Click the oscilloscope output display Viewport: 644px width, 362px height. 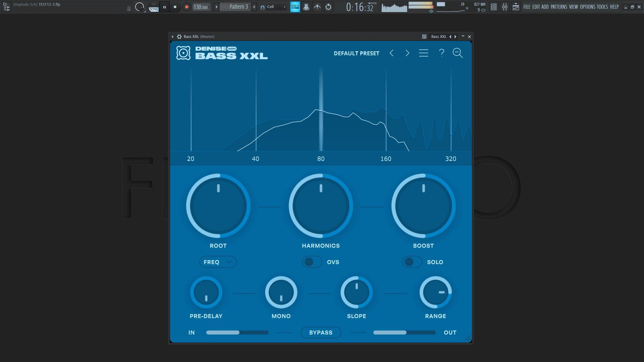(x=394, y=7)
